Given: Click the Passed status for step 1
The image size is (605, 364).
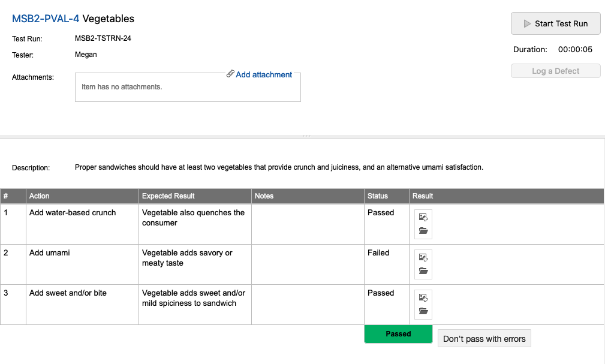Looking at the screenshot, I should click(x=381, y=213).
